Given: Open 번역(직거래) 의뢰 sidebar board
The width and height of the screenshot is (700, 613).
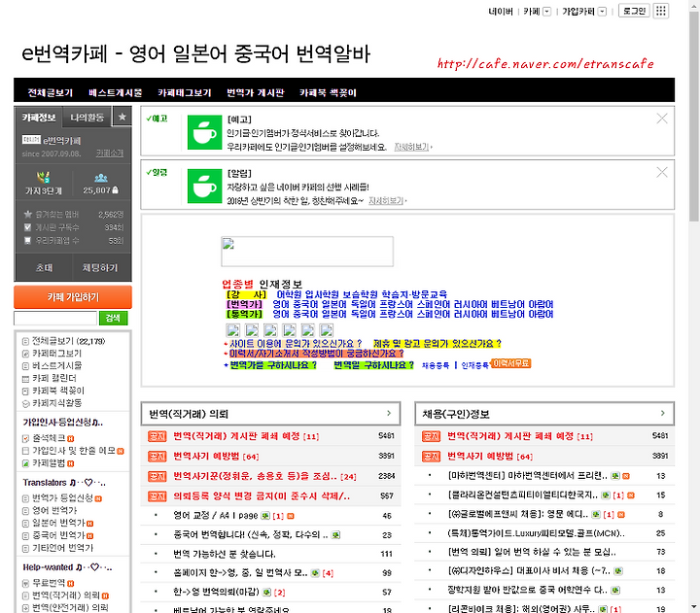Looking at the screenshot, I should 66,596.
